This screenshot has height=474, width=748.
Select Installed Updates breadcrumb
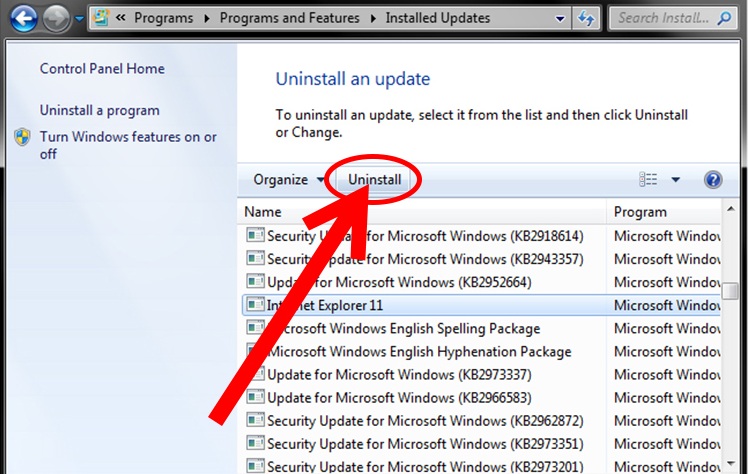tap(437, 18)
